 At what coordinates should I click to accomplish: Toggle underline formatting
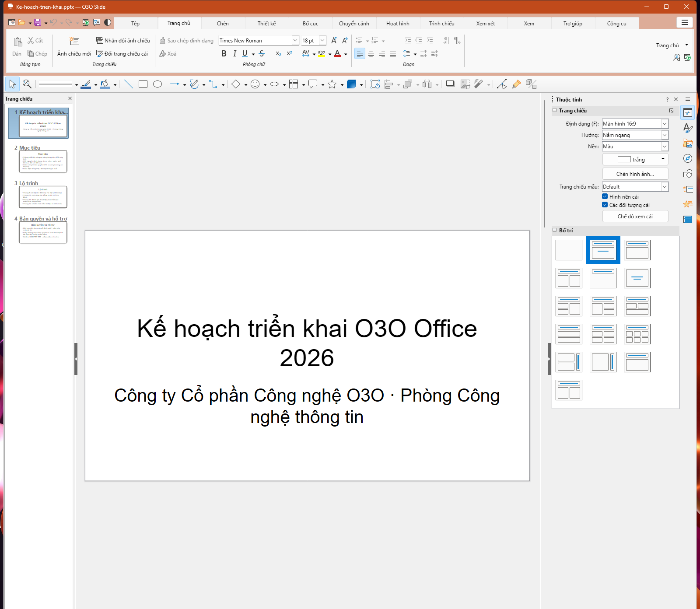point(245,53)
